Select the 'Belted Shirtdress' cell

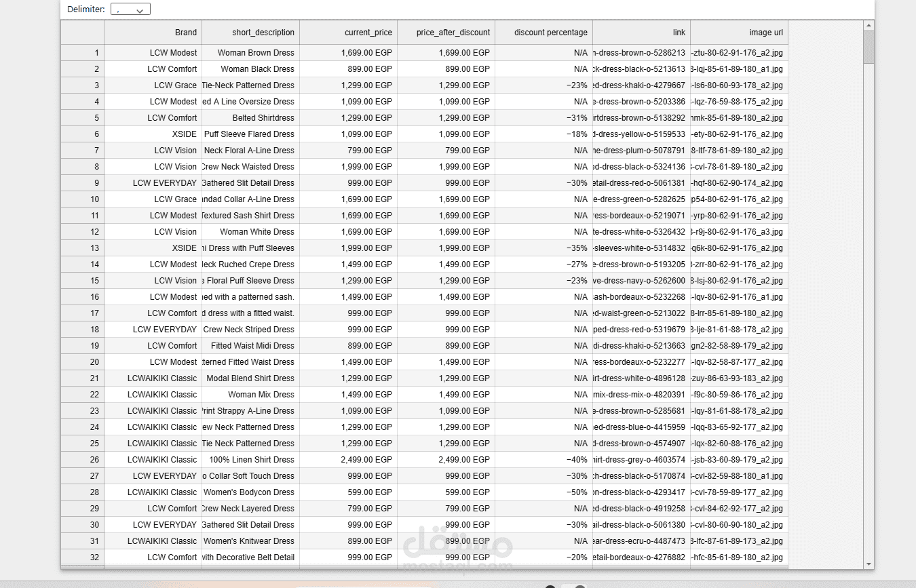(x=250, y=118)
